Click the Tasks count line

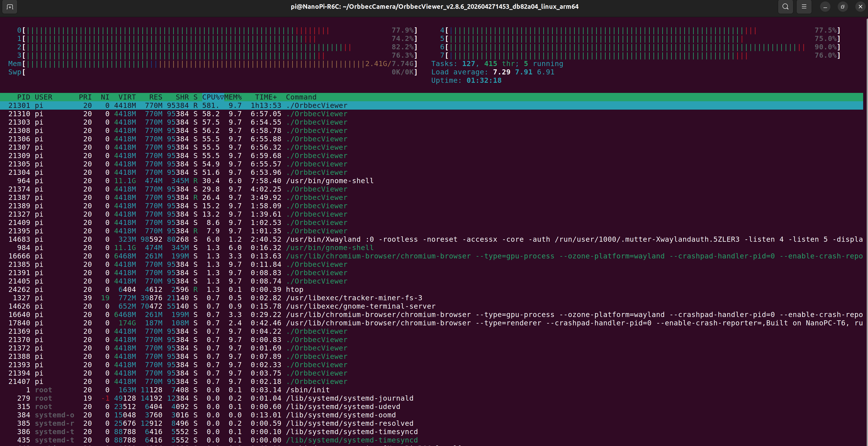point(497,64)
